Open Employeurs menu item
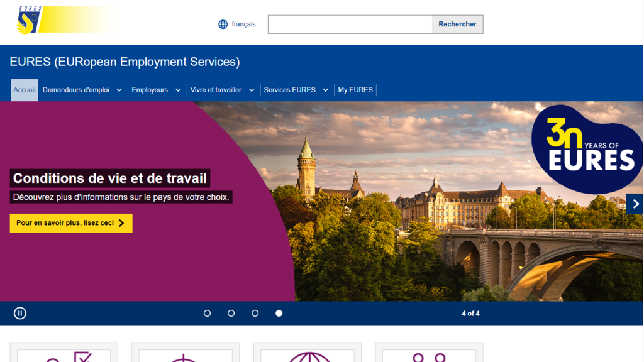The height and width of the screenshot is (362, 644). [150, 90]
